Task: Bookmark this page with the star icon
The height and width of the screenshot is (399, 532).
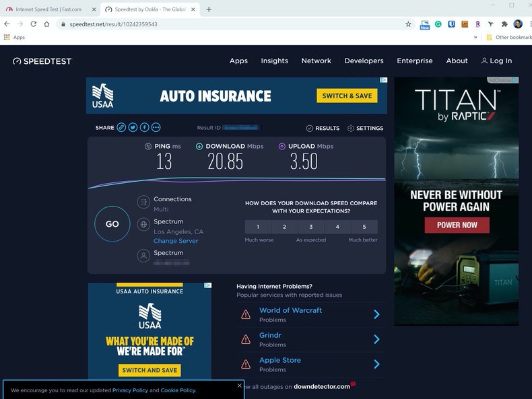Action: [408, 24]
